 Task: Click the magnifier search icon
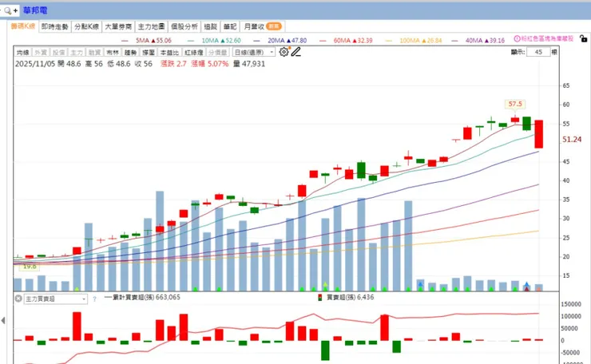point(7,10)
